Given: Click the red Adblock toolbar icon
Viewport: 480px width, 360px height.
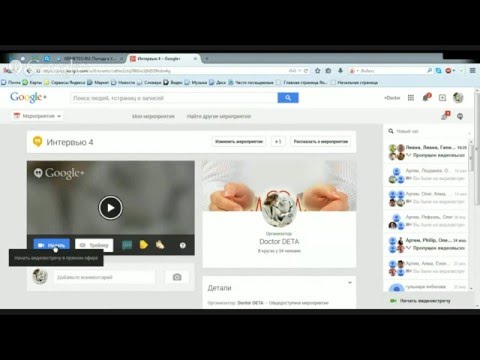Looking at the screenshot, I should coord(449,71).
